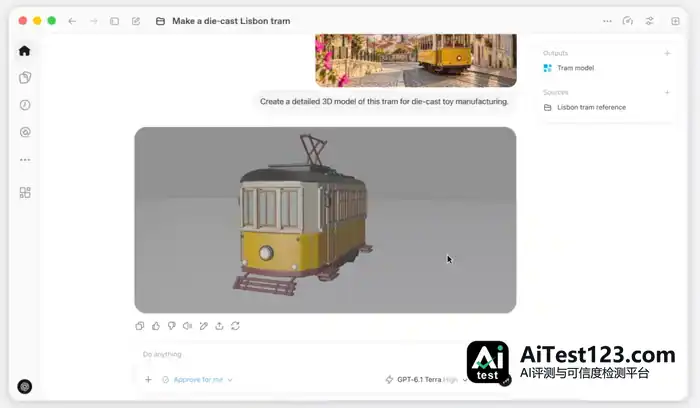Viewport: 700px width, 408px height.
Task: Open the sliders settings icon in title bar
Action: pyautogui.click(x=650, y=21)
